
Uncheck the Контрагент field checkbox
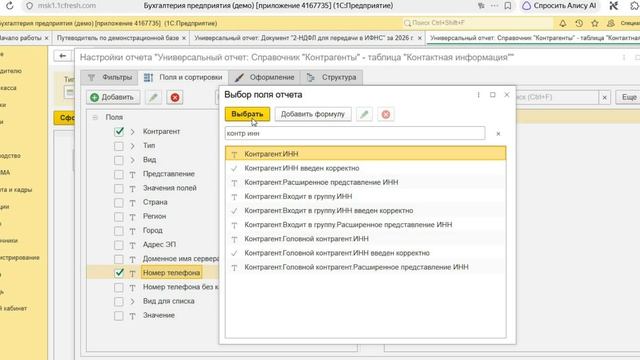[x=119, y=131]
